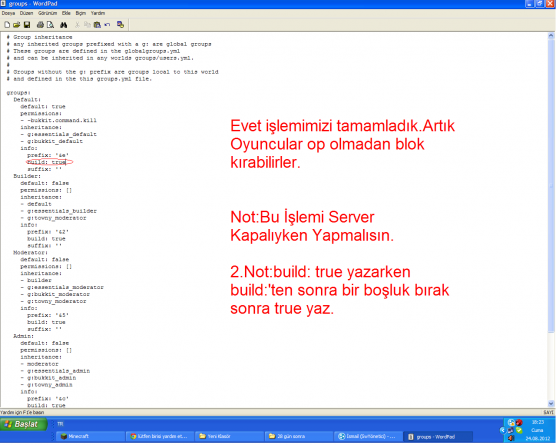This screenshot has width=556, height=445.
Task: Click the scrollbar up arrow
Action: (551, 35)
